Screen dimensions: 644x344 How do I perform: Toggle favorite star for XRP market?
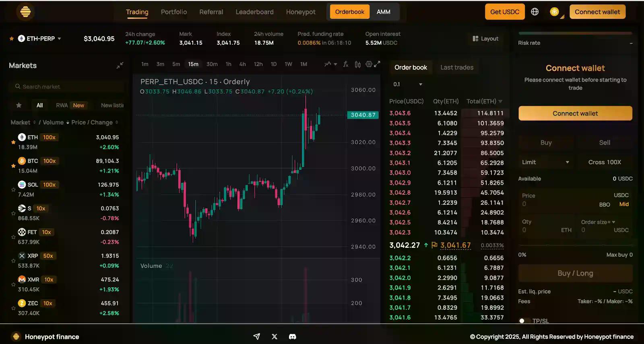(13, 261)
